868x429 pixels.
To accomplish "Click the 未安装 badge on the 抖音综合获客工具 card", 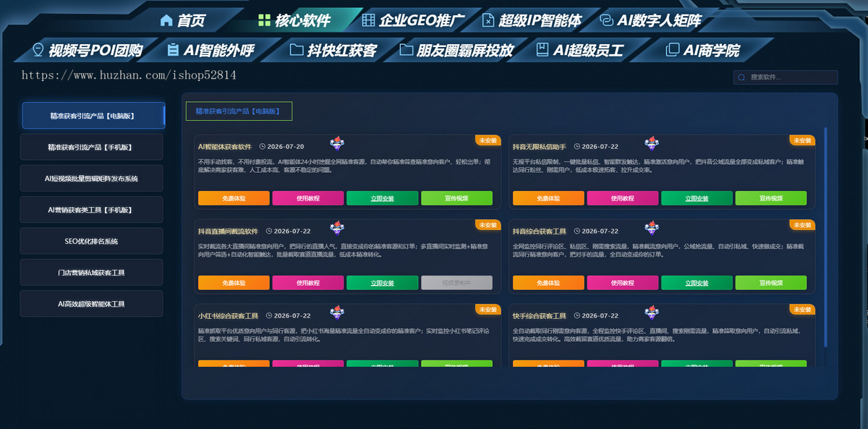I will click(802, 224).
